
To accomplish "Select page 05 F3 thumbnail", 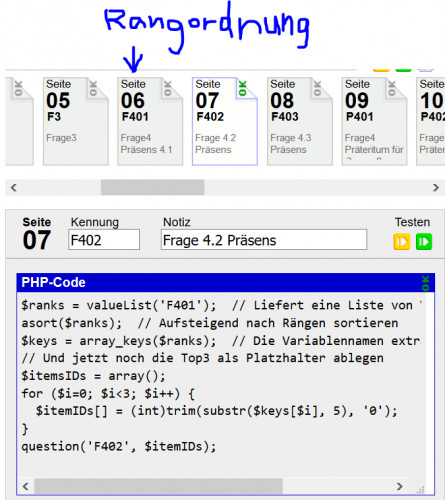I will pyautogui.click(x=76, y=121).
